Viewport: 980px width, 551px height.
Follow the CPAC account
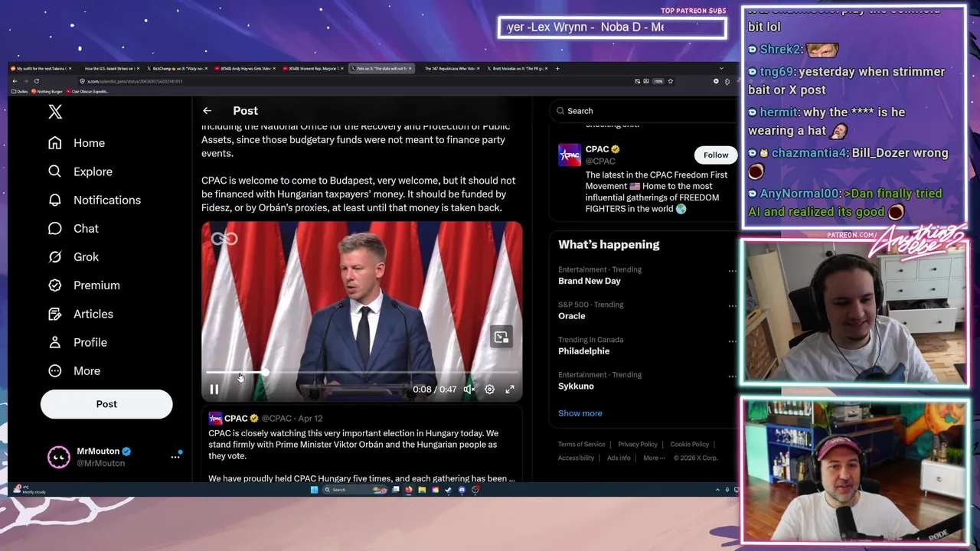pos(716,155)
